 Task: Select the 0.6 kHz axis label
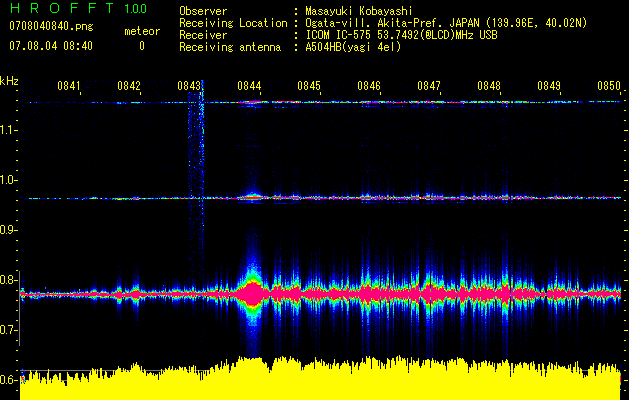pyautogui.click(x=9, y=380)
